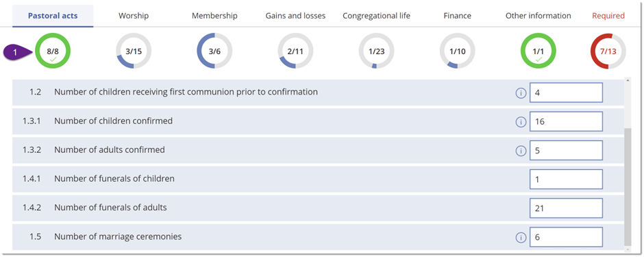Viewport: 644px width, 257px height.
Task: Click the 3/15 Worship progress ring
Action: pyautogui.click(x=134, y=51)
